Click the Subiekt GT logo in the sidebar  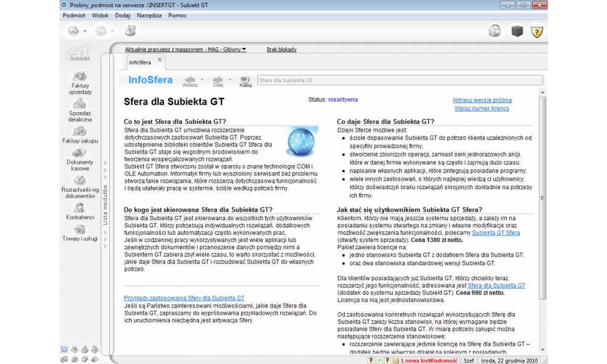pos(80,53)
